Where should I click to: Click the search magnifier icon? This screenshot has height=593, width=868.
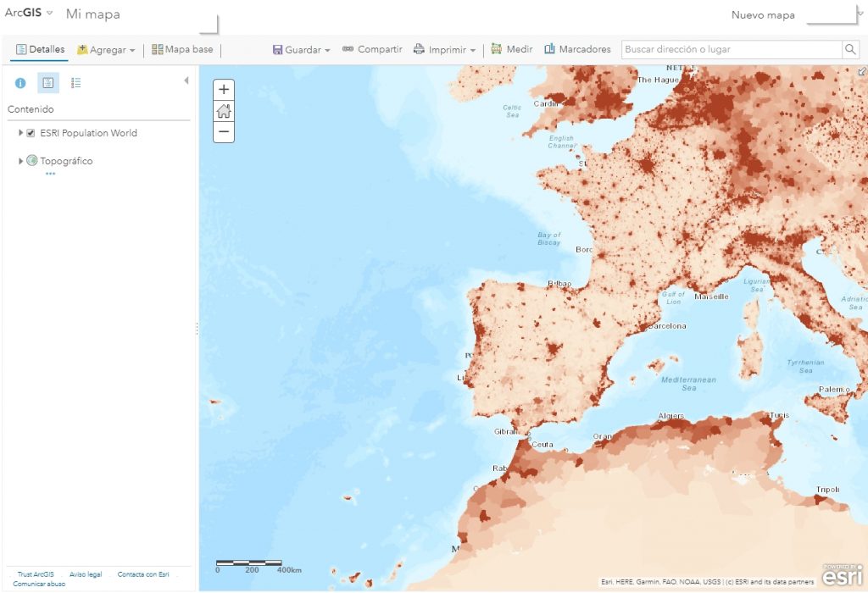click(850, 49)
